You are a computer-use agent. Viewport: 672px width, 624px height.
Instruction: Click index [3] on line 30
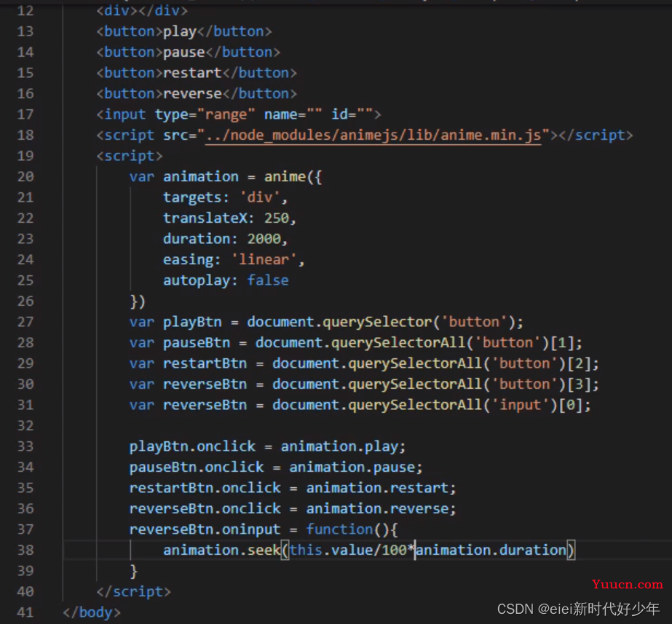point(579,384)
